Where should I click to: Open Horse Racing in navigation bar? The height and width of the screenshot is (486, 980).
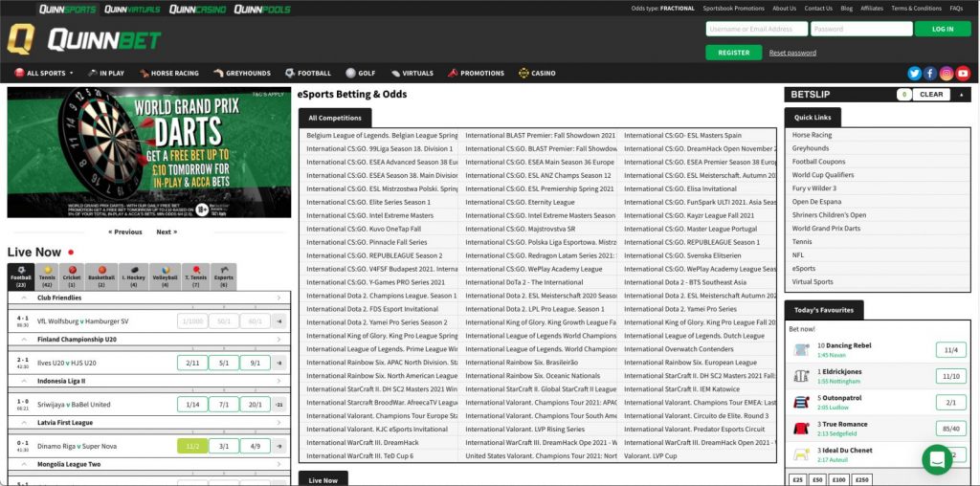[168, 73]
